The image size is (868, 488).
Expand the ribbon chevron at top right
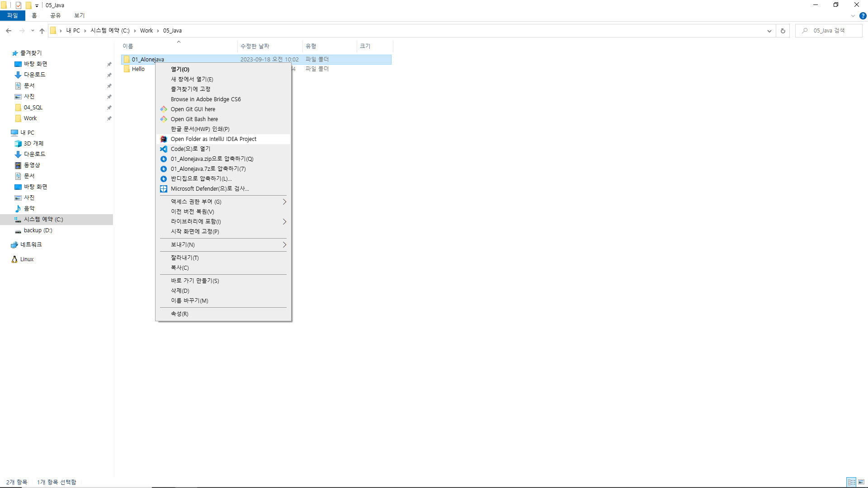[853, 16]
